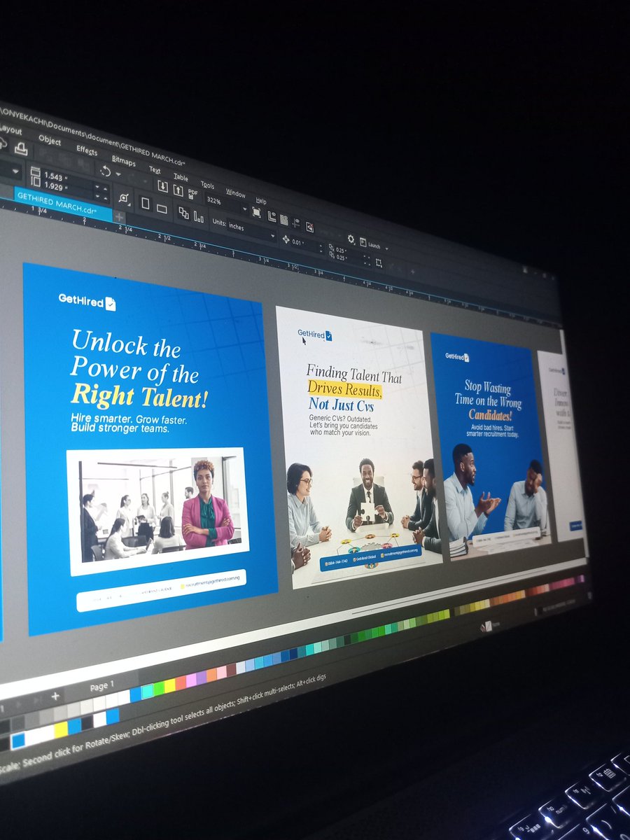The height and width of the screenshot is (840, 630).
Task: Open the Effects menu
Action: 87,150
